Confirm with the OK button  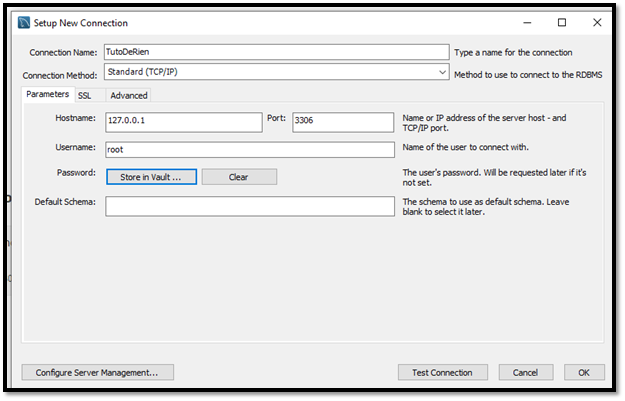[584, 372]
